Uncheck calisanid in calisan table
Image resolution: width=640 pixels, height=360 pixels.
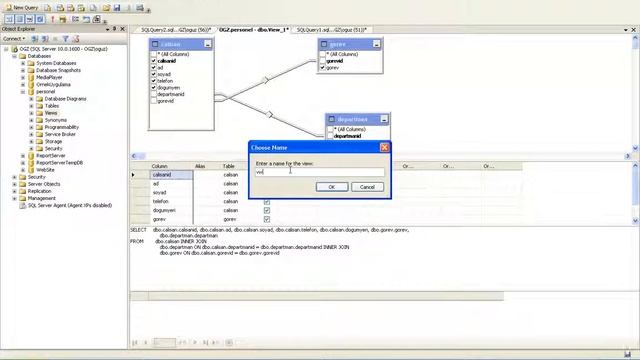coord(154,61)
